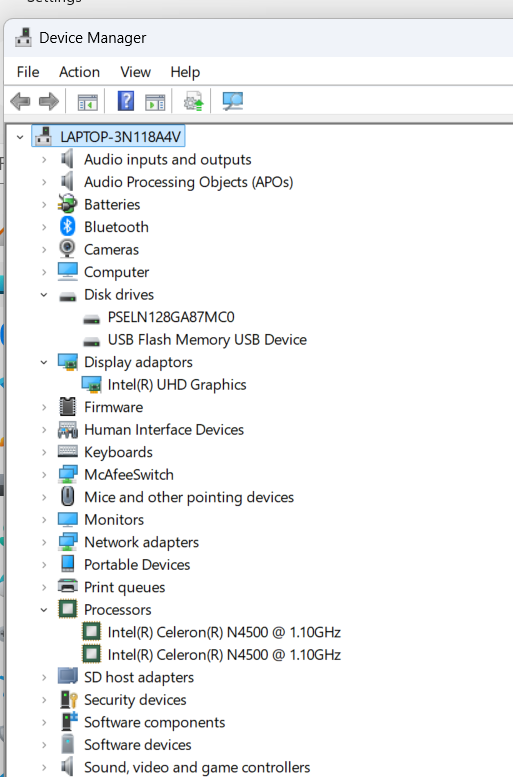This screenshot has width=513, height=777.
Task: Click the Processors category chip icon
Action: tap(67, 609)
